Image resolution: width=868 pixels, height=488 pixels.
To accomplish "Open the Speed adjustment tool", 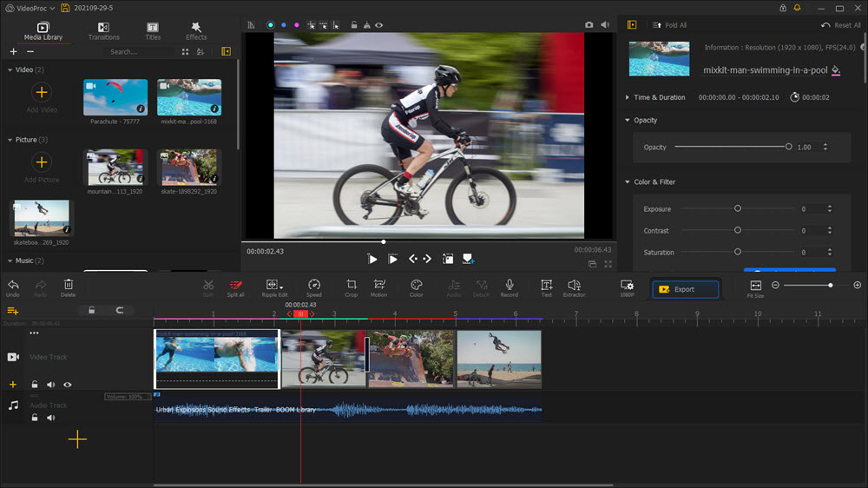I will pyautogui.click(x=314, y=285).
